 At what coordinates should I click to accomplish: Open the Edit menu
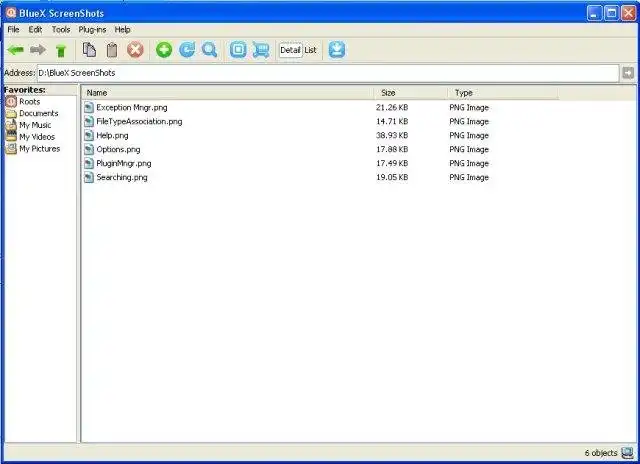tap(35, 30)
